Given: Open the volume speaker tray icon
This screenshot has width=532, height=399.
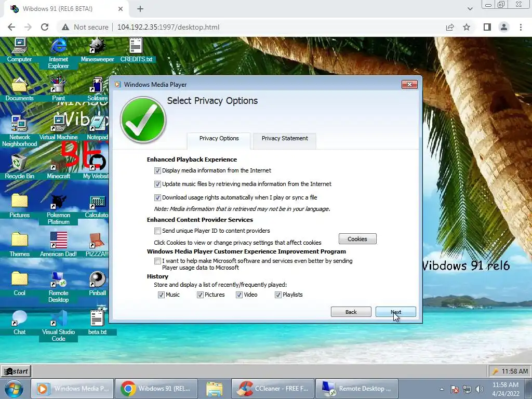Looking at the screenshot, I should [x=480, y=389].
